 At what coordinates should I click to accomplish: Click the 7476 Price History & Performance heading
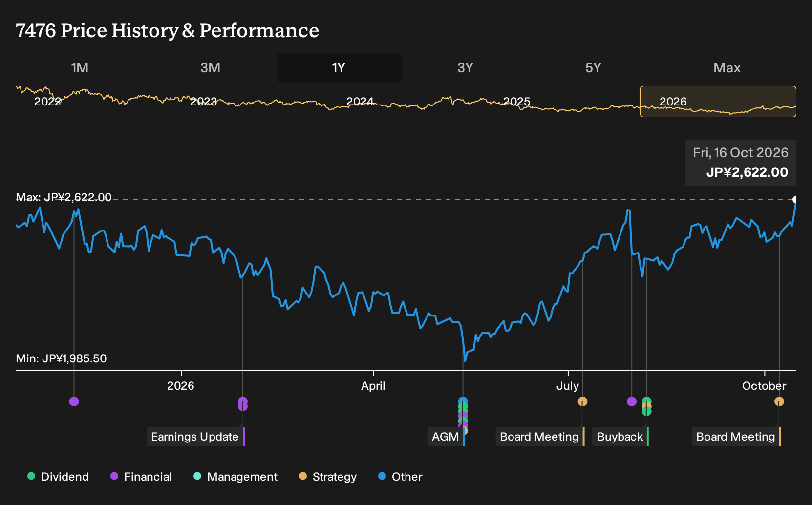(168, 30)
